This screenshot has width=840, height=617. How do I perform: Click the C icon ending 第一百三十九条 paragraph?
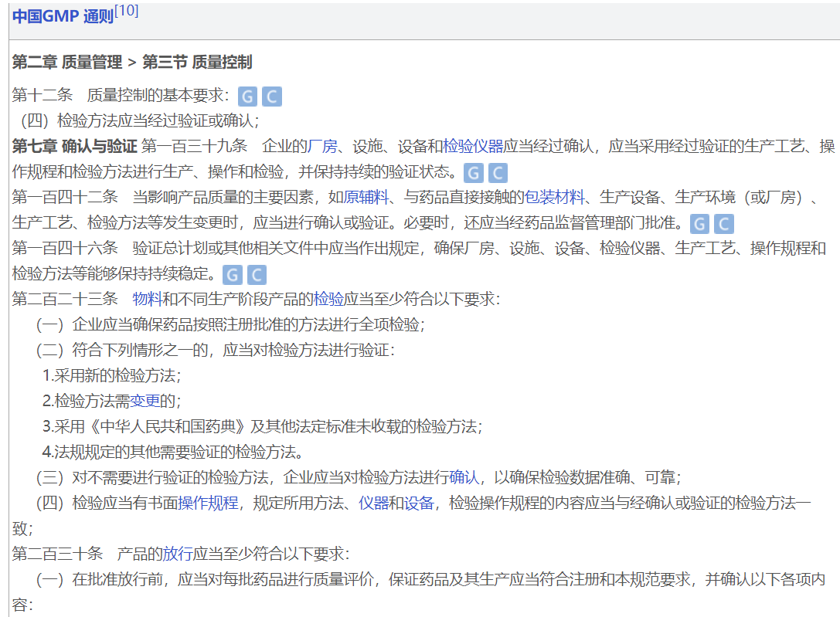[498, 173]
